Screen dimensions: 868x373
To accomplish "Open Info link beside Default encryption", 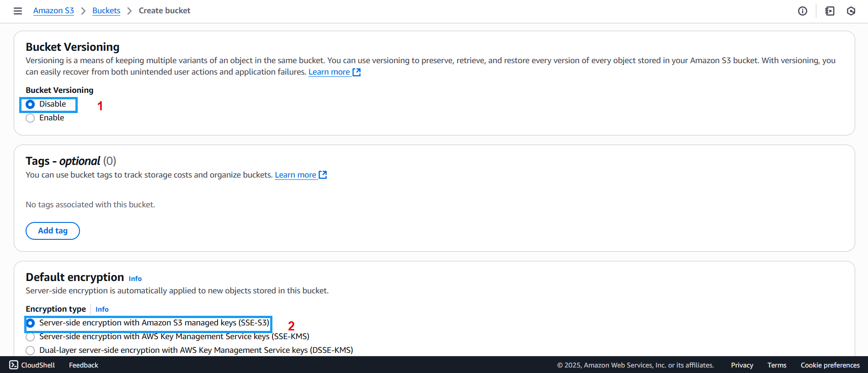I will (135, 278).
